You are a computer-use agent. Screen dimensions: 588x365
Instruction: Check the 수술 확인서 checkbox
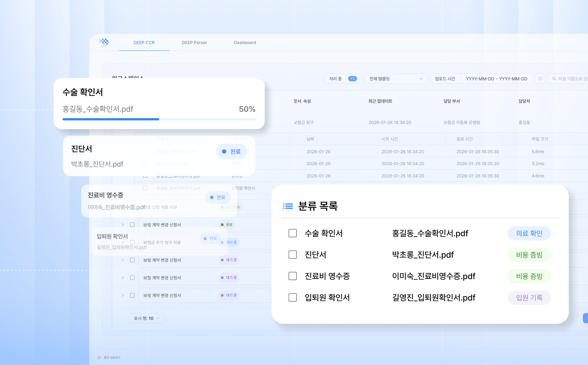click(293, 233)
